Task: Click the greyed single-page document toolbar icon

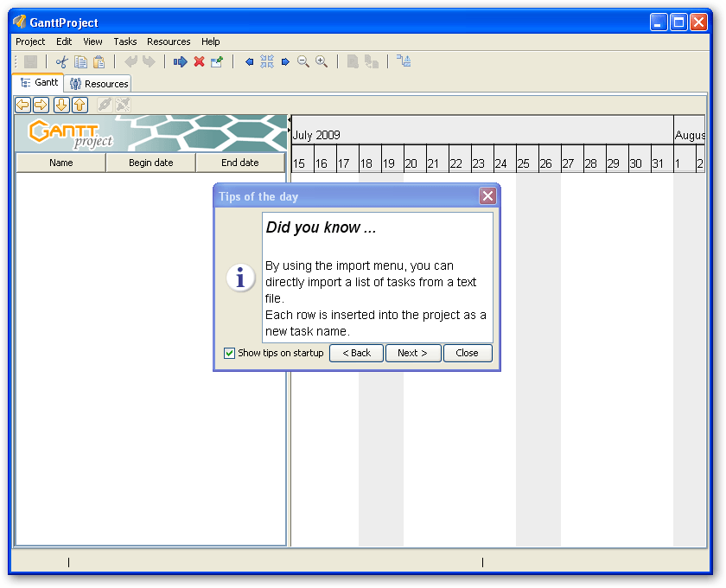Action: 353,61
